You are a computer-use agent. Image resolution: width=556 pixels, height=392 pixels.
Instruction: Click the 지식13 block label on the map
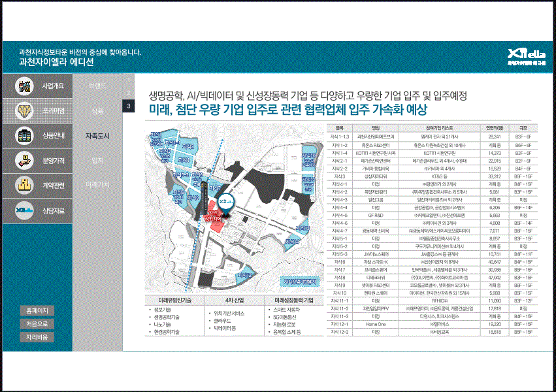303,228
